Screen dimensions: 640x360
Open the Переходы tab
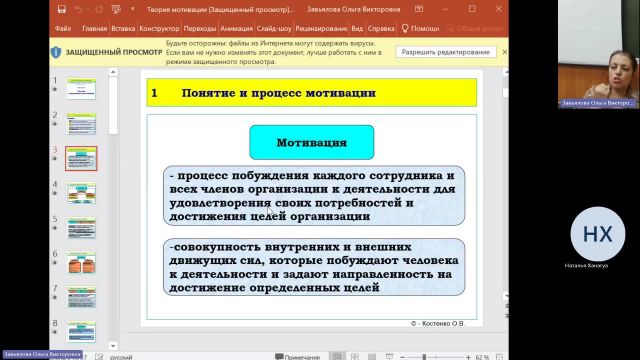coord(200,29)
